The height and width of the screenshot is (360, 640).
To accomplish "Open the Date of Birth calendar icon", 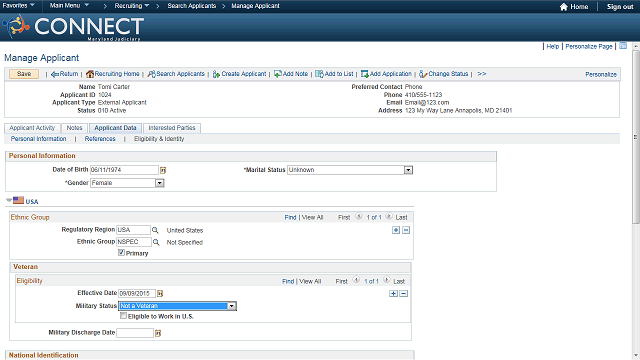I will 163,170.
